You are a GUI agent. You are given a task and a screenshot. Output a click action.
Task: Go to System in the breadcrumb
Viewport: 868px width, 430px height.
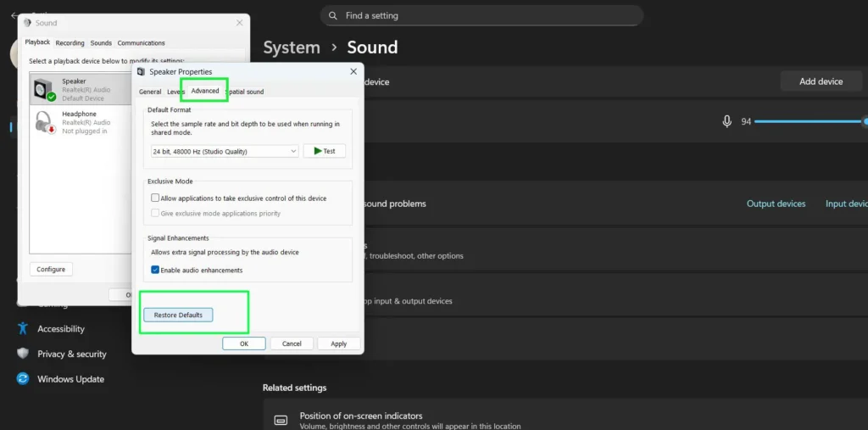(x=292, y=47)
